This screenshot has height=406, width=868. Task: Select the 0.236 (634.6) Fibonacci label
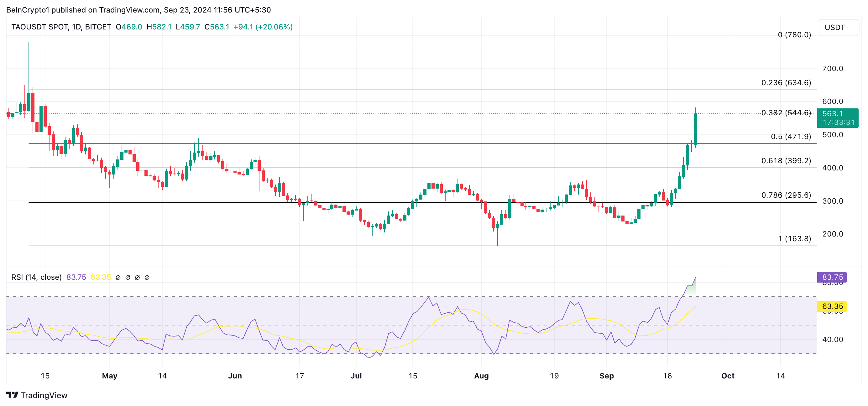(786, 83)
